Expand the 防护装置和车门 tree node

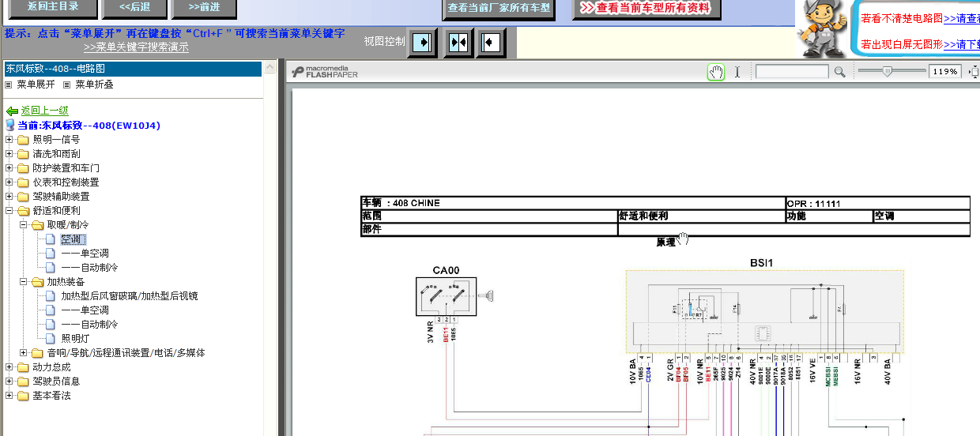[x=9, y=168]
